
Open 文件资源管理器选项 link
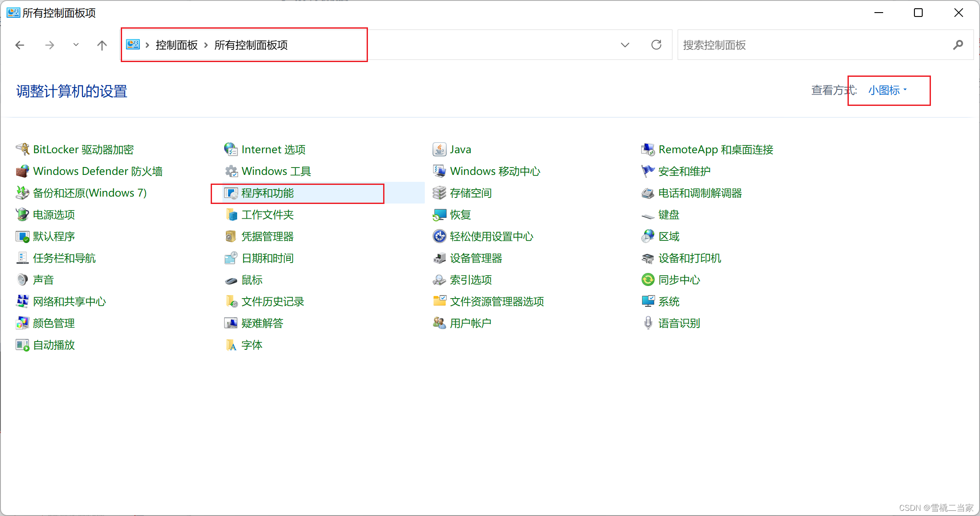tap(497, 301)
